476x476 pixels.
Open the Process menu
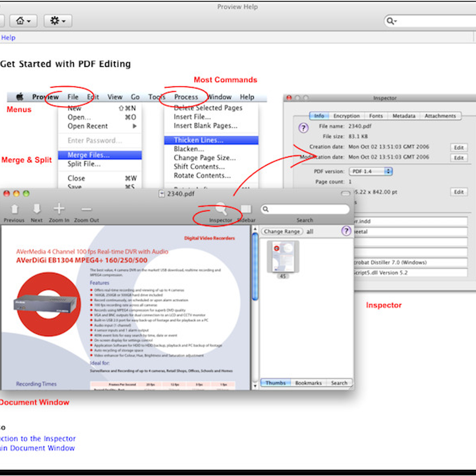tap(186, 97)
